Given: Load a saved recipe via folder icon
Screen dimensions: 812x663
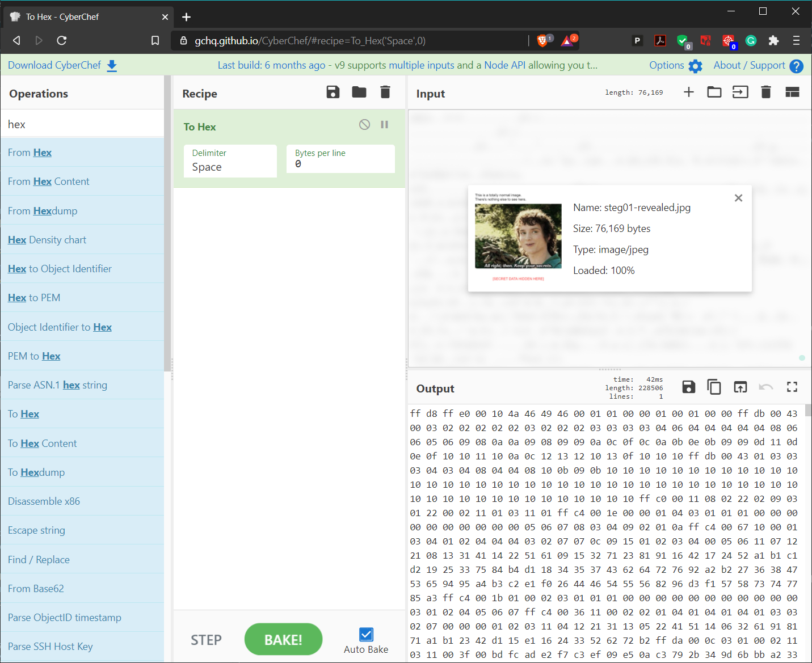Looking at the screenshot, I should tap(359, 92).
